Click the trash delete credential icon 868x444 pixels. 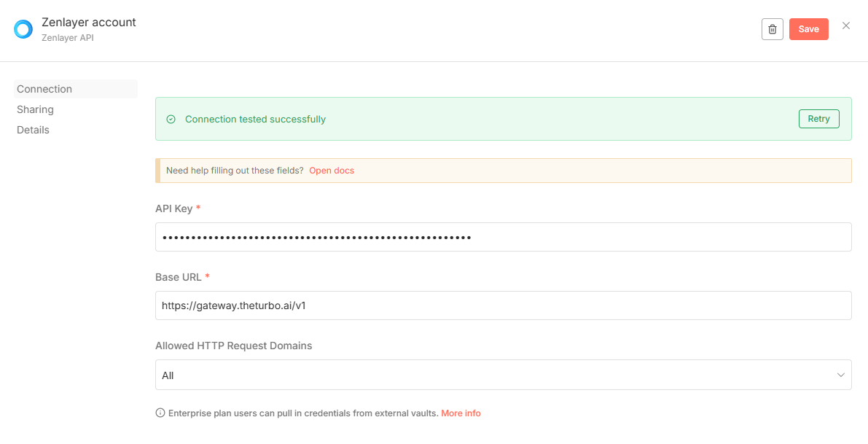tap(773, 29)
